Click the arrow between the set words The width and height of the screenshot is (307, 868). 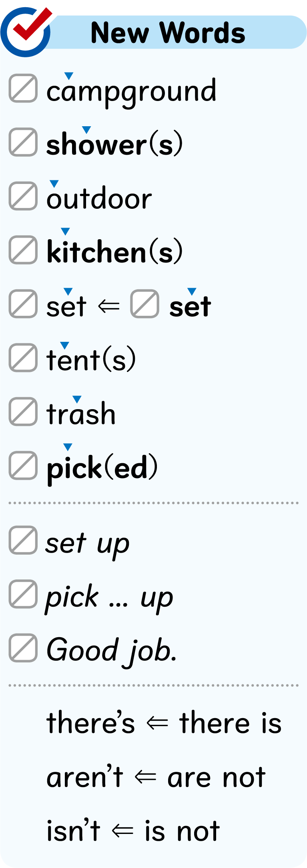[108, 307]
